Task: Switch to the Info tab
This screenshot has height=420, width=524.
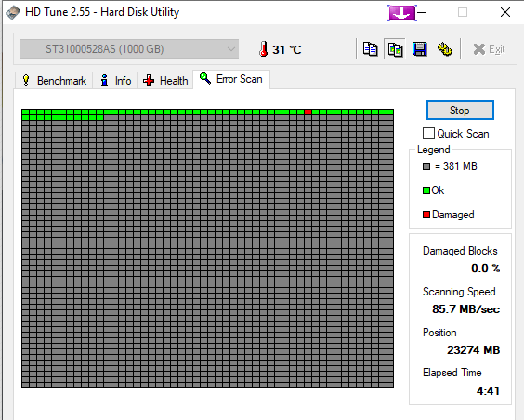Action: [x=115, y=81]
